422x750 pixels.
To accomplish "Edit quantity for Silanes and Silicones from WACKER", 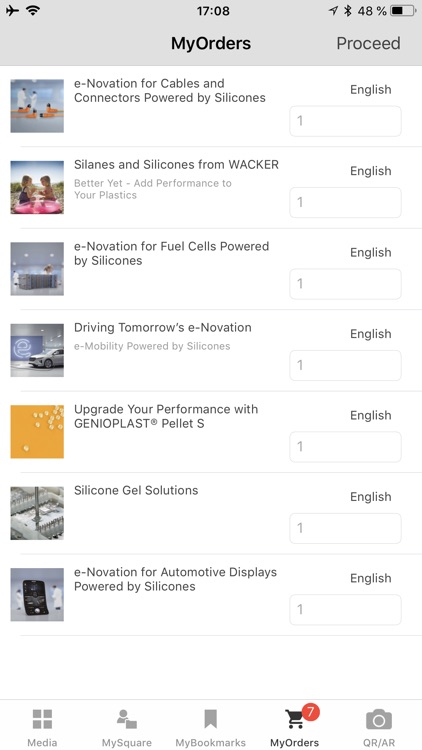I will point(345,202).
